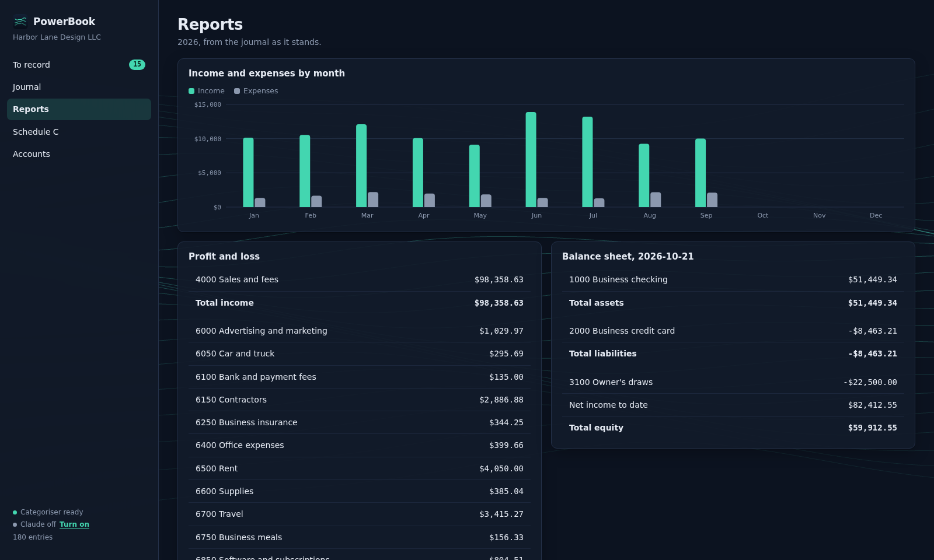The width and height of the screenshot is (934, 560).
Task: Click 1000 Business checking row
Action: click(733, 280)
